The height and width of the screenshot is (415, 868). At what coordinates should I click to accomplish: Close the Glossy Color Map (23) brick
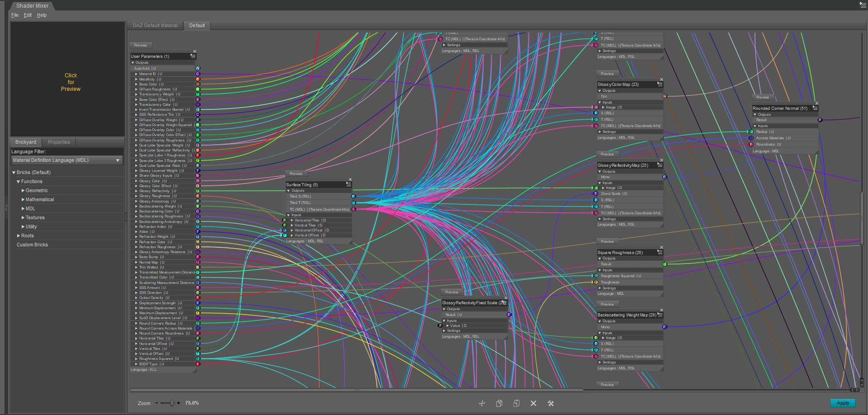[662, 80]
